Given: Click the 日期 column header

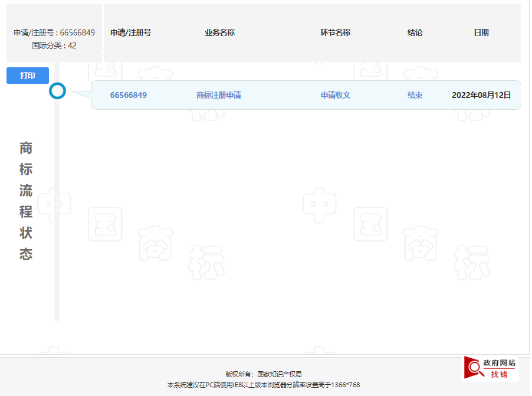Looking at the screenshot, I should point(482,32).
